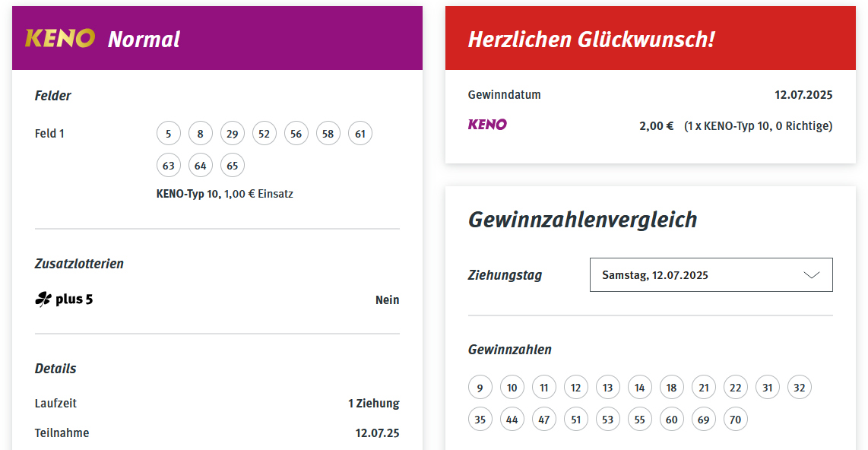
Task: Select winning number ball 69
Action: pos(704,419)
